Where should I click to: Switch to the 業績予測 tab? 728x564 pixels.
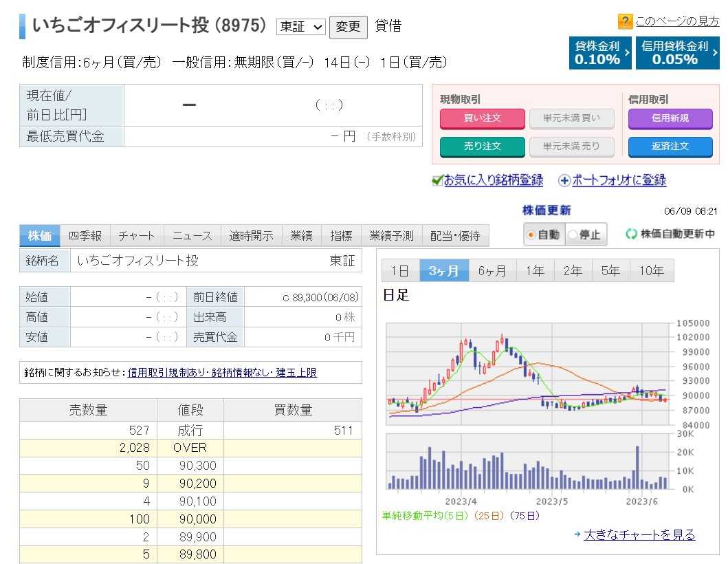coord(391,235)
